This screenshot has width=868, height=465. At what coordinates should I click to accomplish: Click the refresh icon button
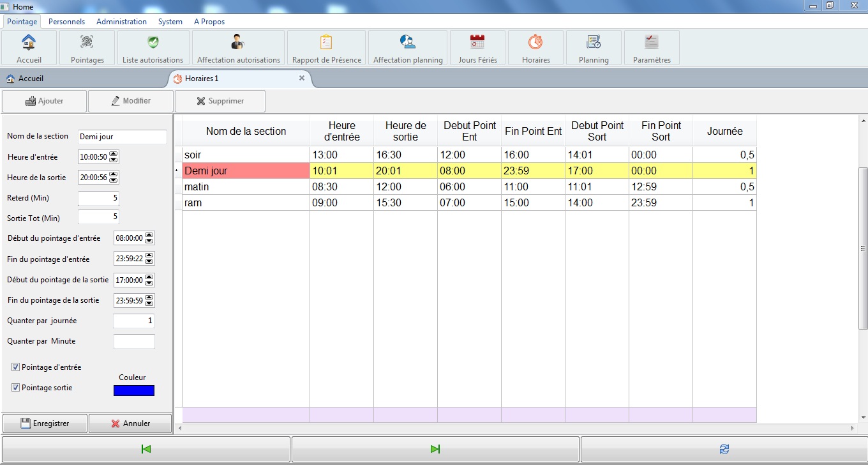724,450
